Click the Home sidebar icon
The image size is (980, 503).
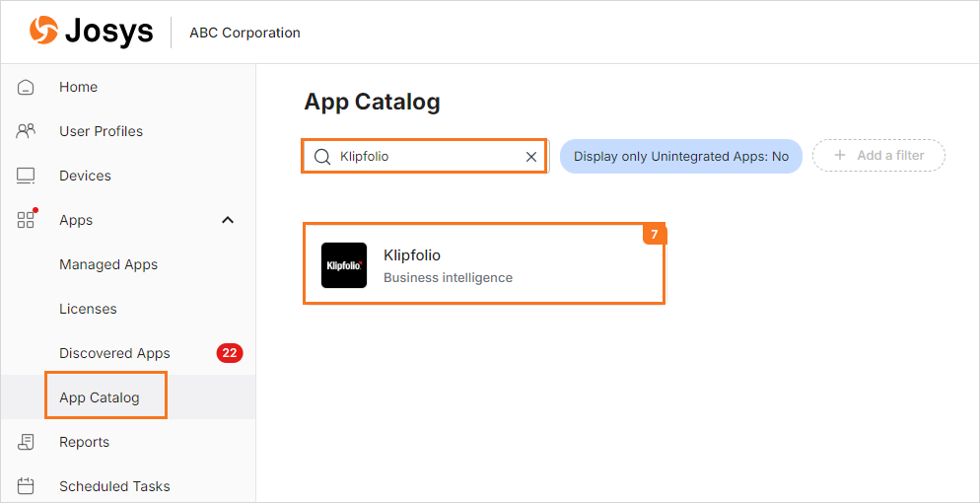(26, 87)
